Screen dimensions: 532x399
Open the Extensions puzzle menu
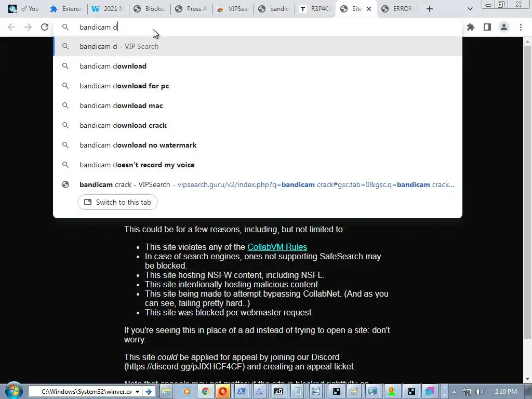pyautogui.click(x=471, y=27)
